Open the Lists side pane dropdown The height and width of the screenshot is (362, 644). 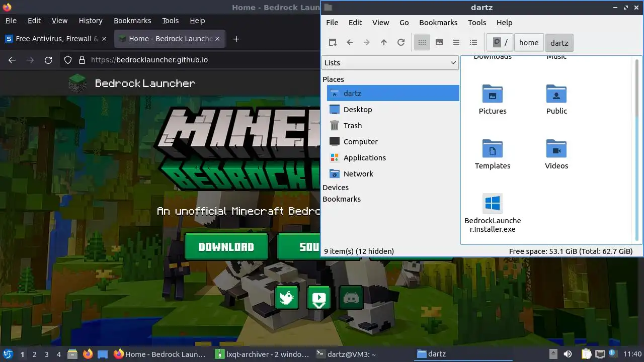coord(390,62)
